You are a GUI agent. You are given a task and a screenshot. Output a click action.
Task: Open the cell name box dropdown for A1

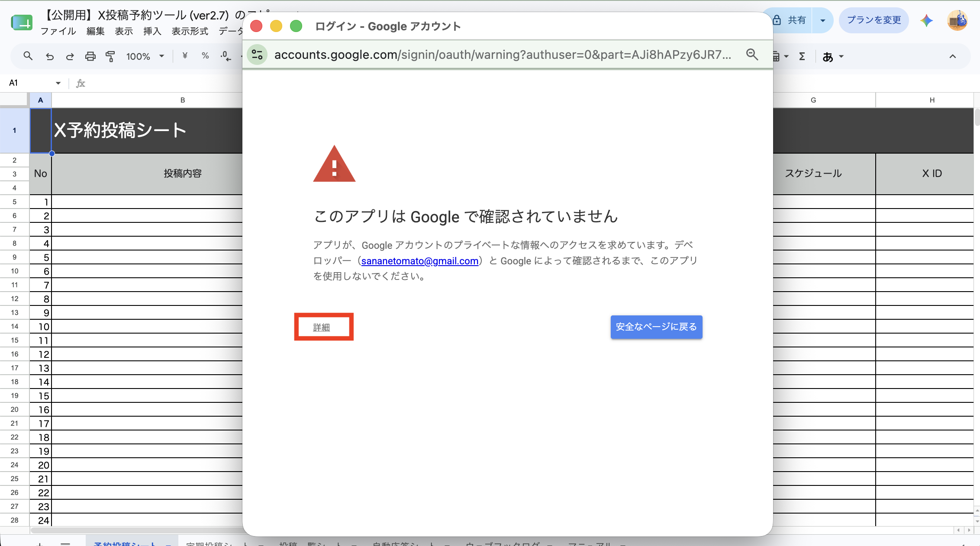(x=58, y=83)
